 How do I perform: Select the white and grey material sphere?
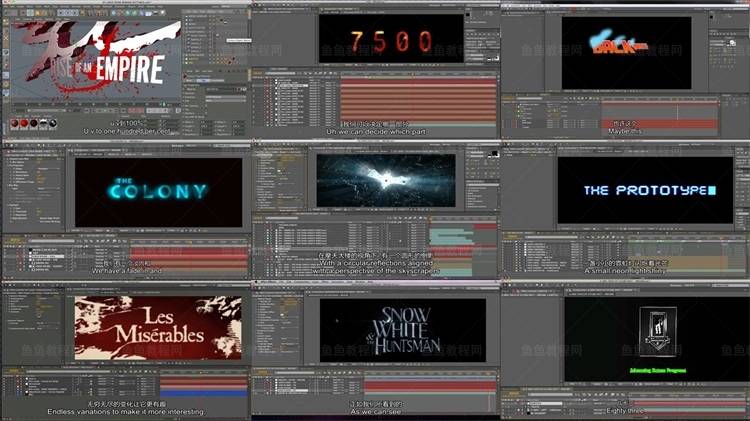pos(44,124)
